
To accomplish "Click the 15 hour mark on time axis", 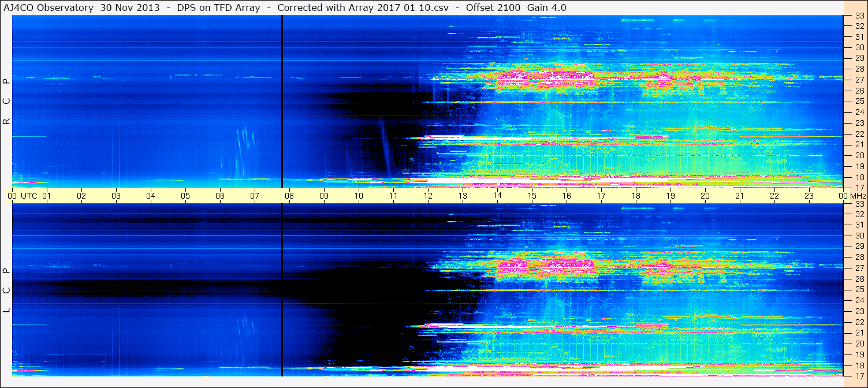I will [x=532, y=196].
